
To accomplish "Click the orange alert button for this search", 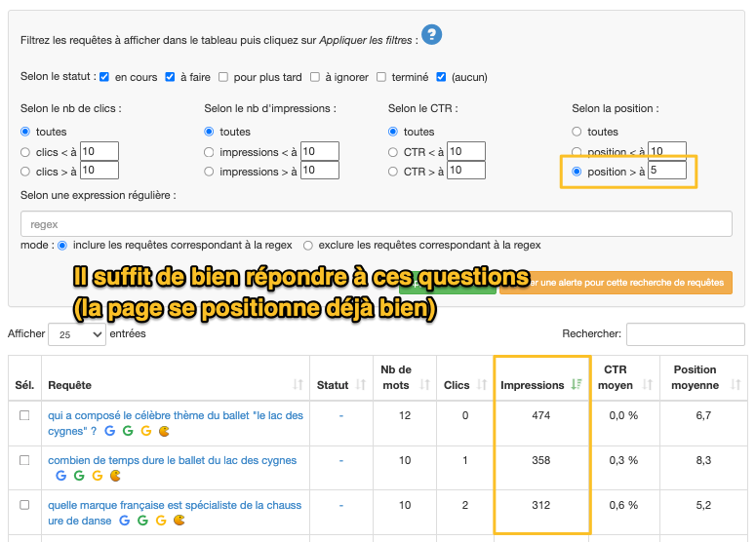I will pos(616,283).
